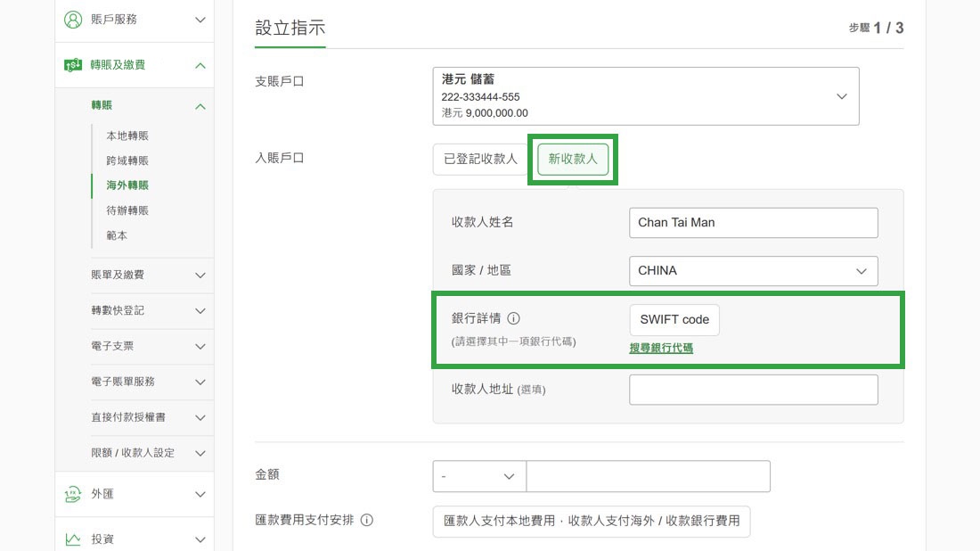Click the 轉賬及繳費 money transfer icon
Screen dimensions: 980x551
click(x=73, y=65)
